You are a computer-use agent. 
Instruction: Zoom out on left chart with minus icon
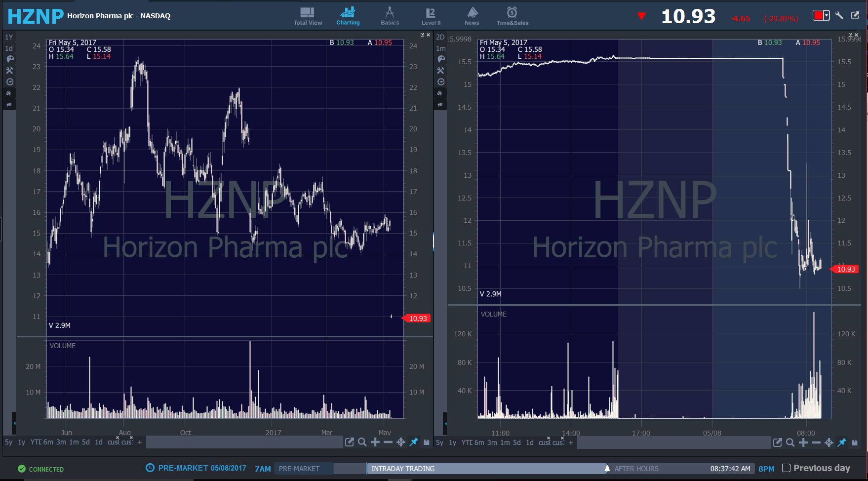pos(388,442)
